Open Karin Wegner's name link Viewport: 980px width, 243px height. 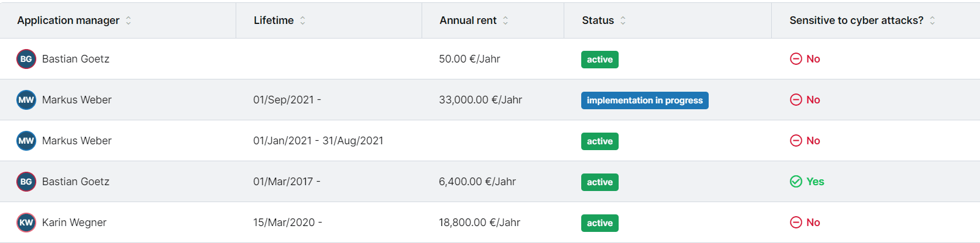tap(74, 223)
